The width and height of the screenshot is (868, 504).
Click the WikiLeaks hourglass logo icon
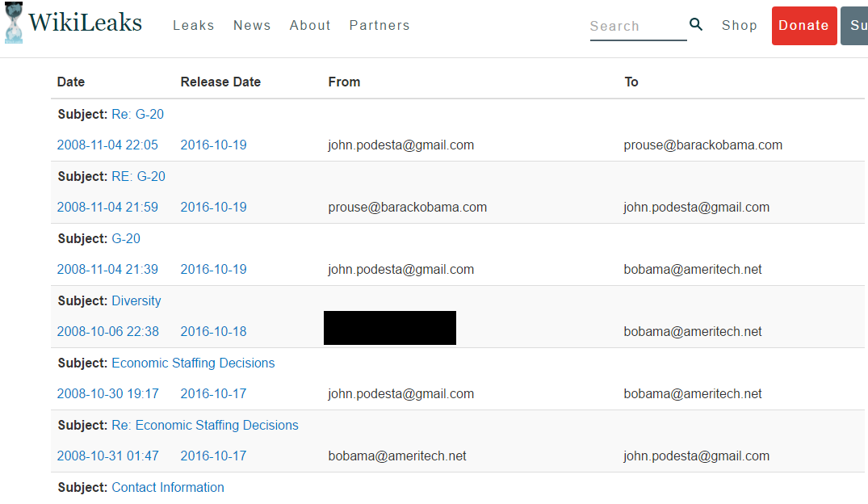(x=13, y=23)
